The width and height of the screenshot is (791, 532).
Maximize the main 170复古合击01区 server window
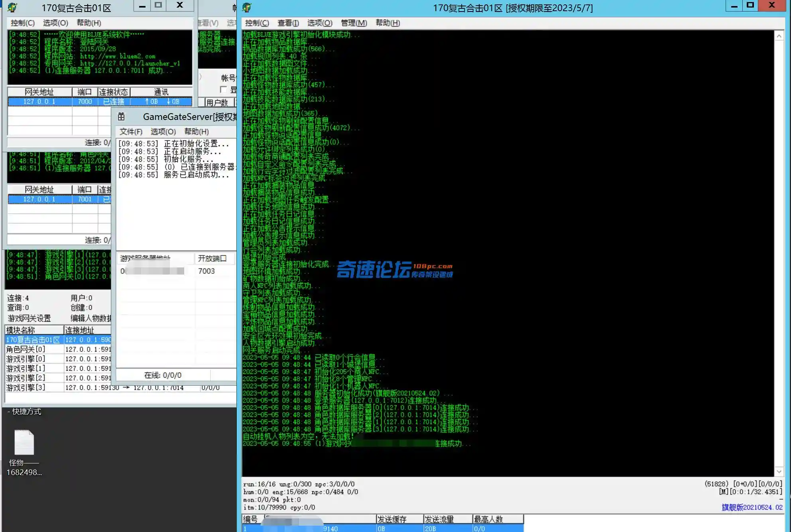tap(750, 6)
